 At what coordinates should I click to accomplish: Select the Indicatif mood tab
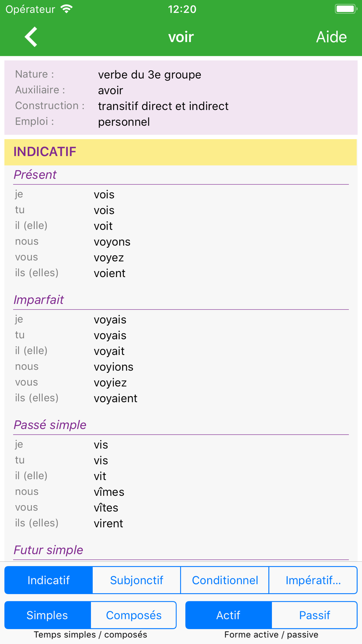pos(49,580)
